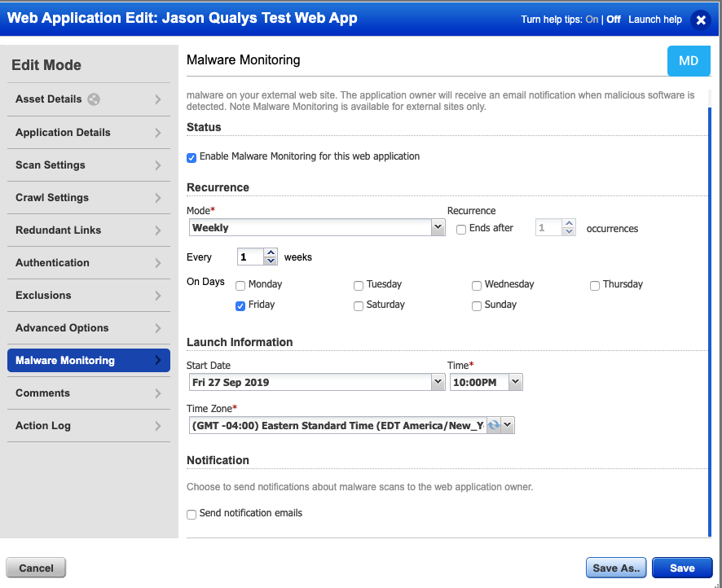Select Scan Settings in the sidebar
722x588 pixels.
coord(88,165)
